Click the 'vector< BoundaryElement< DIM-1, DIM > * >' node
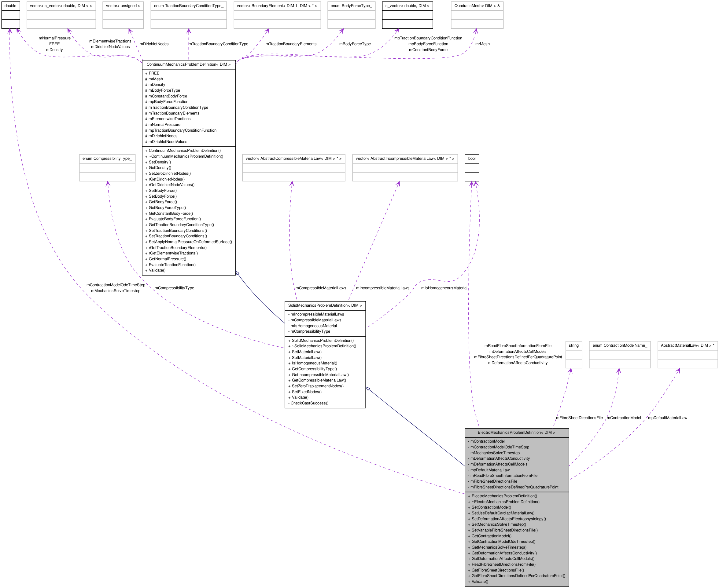This screenshot has height=588, width=719. tap(277, 15)
